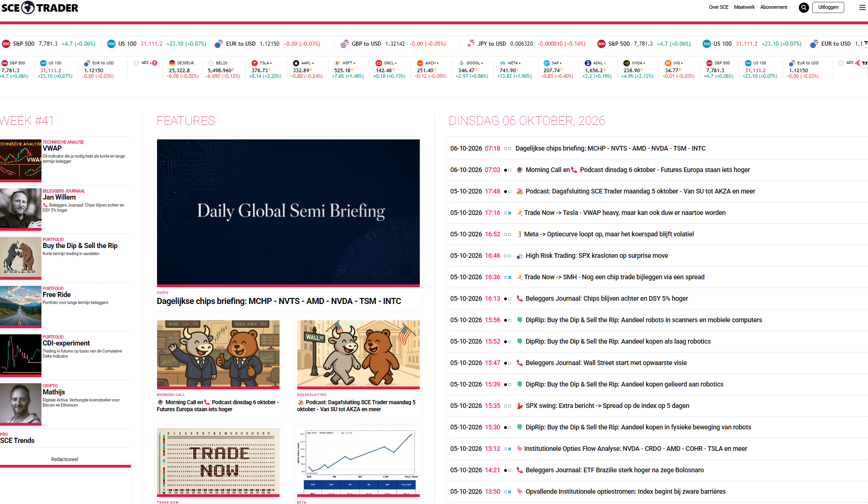Click the Uitloggen button
The width and height of the screenshot is (868, 504).
point(828,7)
